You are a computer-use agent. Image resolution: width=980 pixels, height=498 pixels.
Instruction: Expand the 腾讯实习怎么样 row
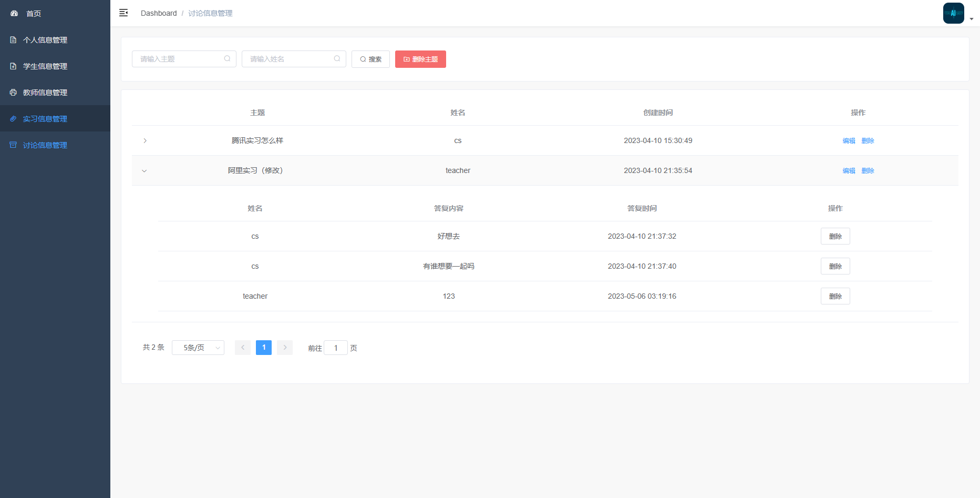point(145,141)
